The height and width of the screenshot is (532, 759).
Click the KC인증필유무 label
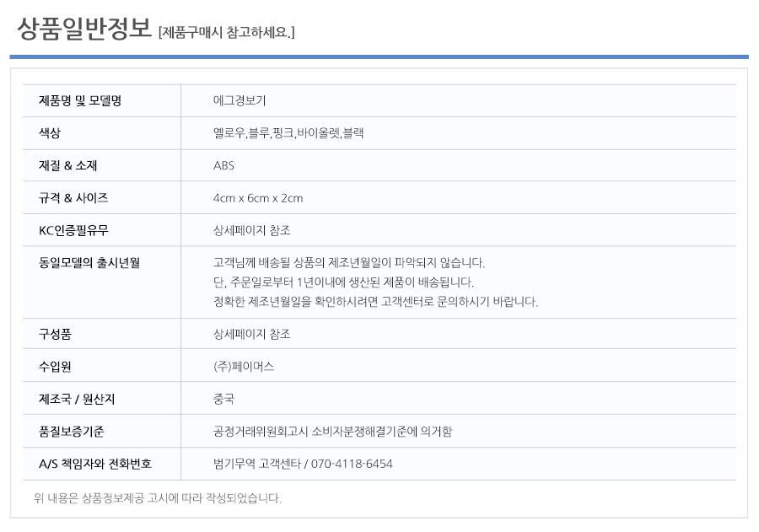(73, 230)
